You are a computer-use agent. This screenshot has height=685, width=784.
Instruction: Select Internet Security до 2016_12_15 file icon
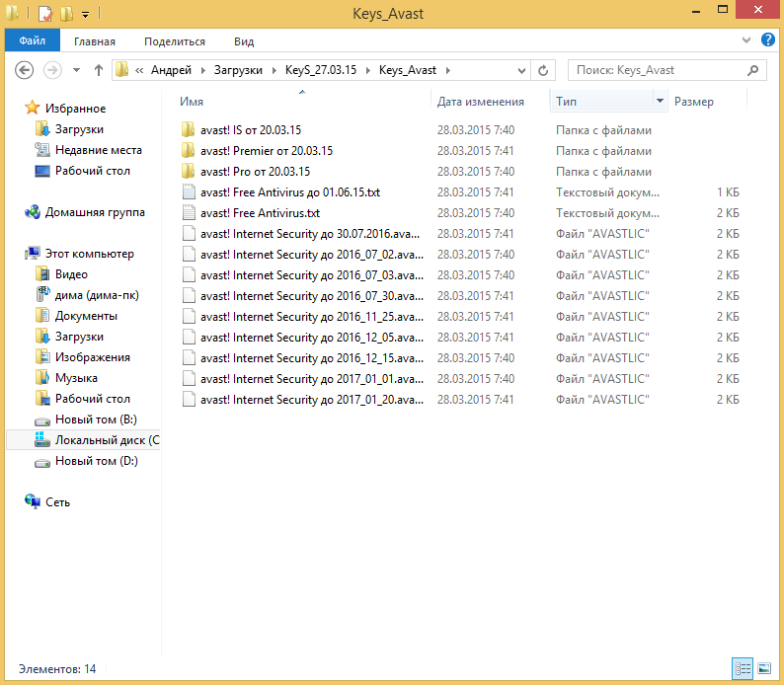coord(189,357)
